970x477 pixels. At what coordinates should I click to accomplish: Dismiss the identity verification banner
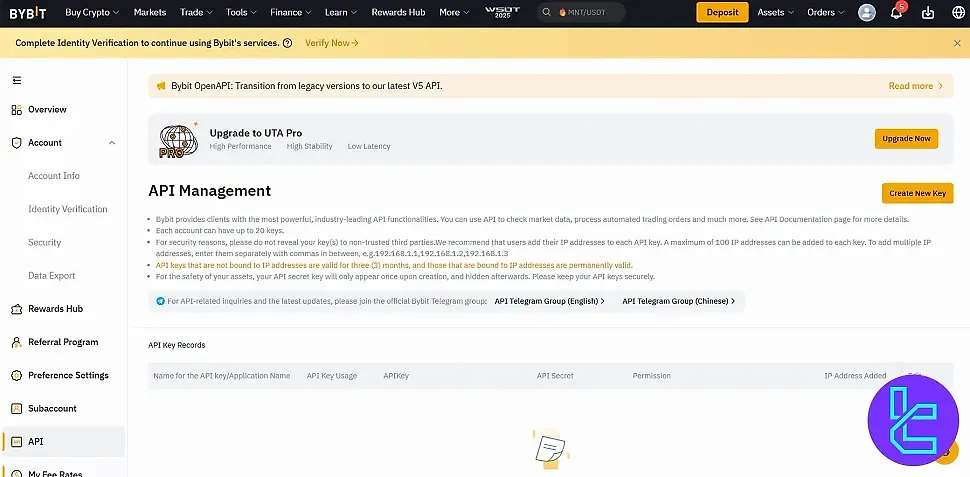(x=957, y=43)
